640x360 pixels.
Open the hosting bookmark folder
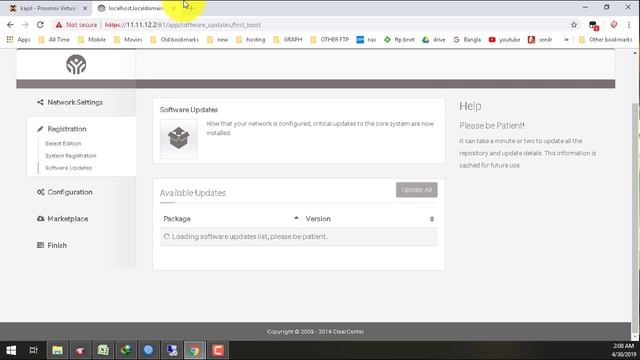251,40
